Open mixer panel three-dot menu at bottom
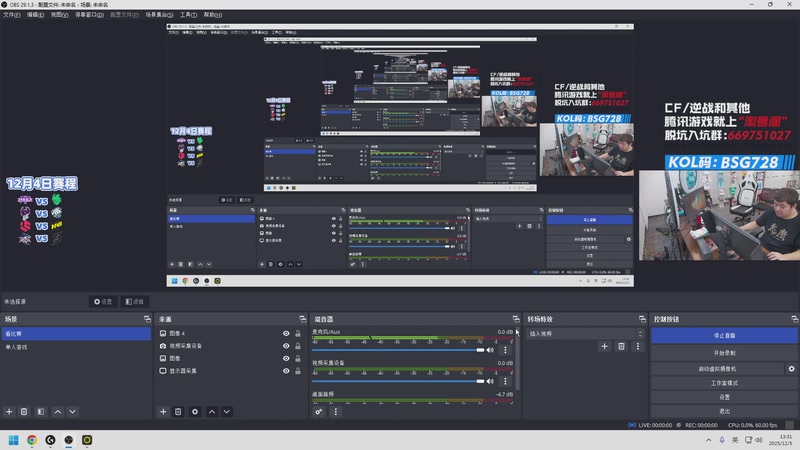The image size is (800, 450). [x=335, y=411]
